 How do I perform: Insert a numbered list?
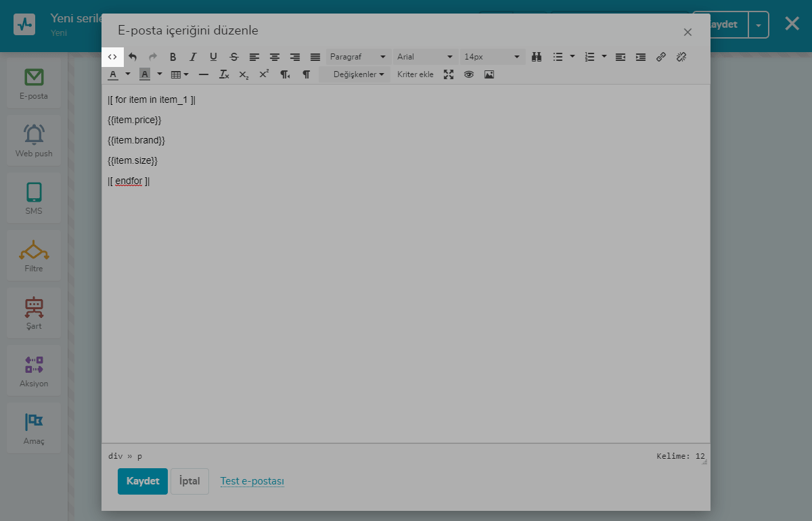(589, 57)
